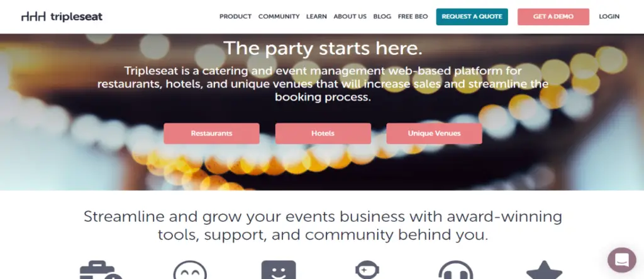Image resolution: width=644 pixels, height=279 pixels.
Task: Select the Restaurants button
Action: click(211, 134)
